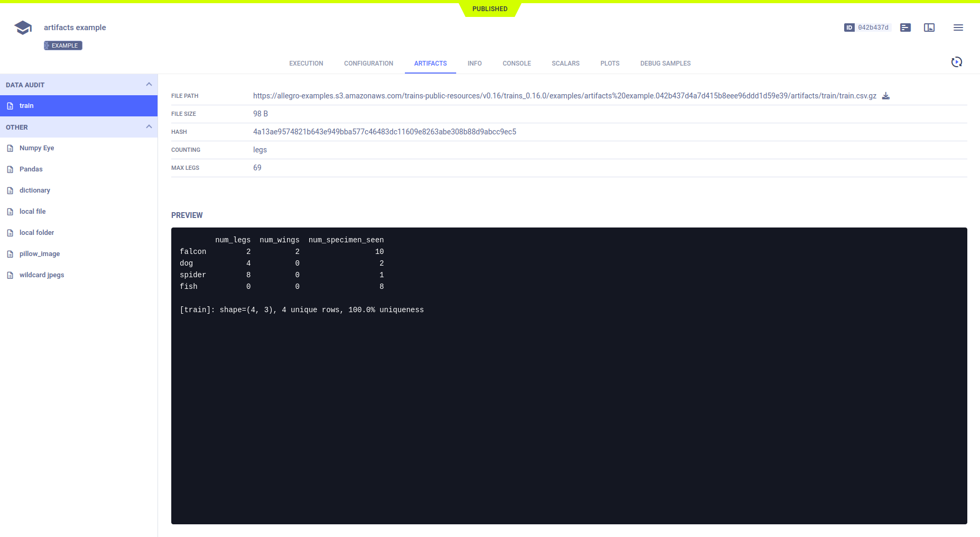Click the project graduation-cap logo icon
This screenshot has width=980, height=537.
point(23,27)
